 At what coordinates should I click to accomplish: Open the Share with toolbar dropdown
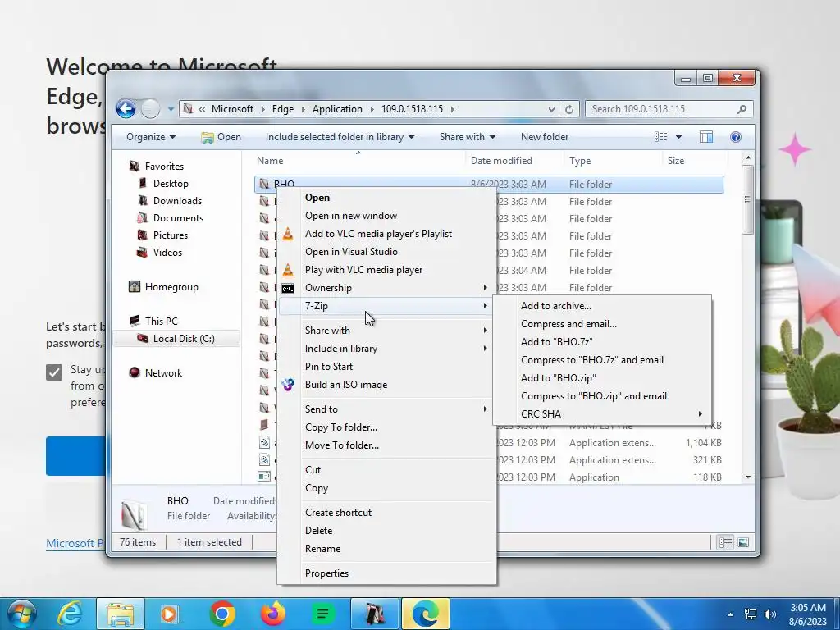(467, 137)
